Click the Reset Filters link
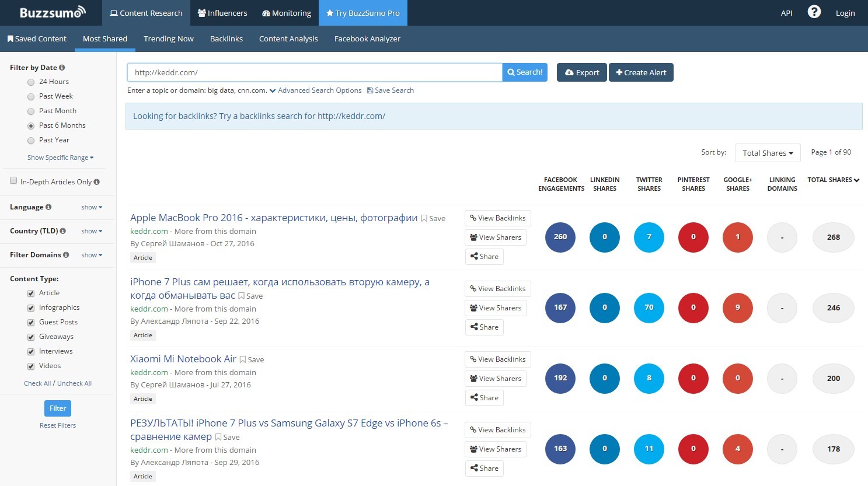Viewport: 868px width, 486px height. click(x=58, y=425)
